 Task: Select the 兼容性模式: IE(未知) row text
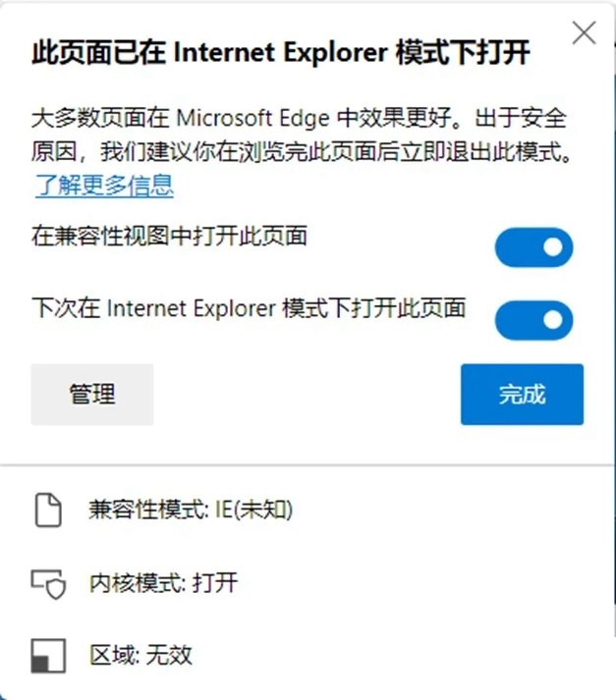click(x=191, y=510)
